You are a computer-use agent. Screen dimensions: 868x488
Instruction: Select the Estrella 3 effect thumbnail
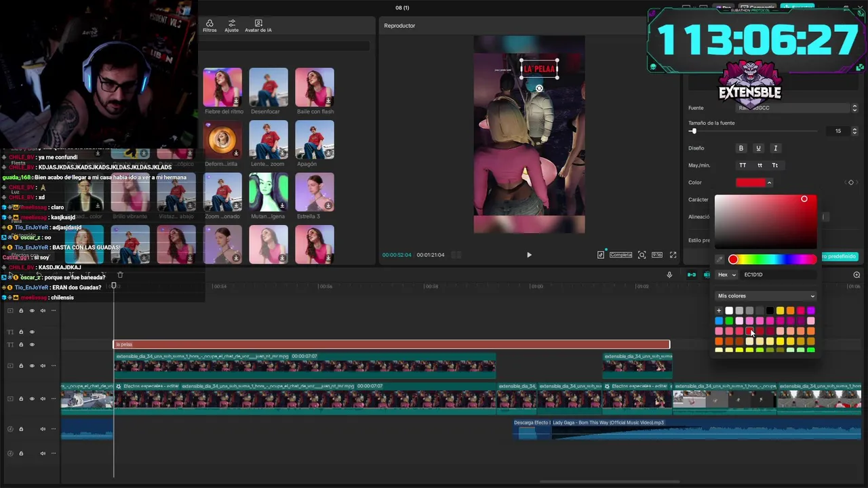315,192
